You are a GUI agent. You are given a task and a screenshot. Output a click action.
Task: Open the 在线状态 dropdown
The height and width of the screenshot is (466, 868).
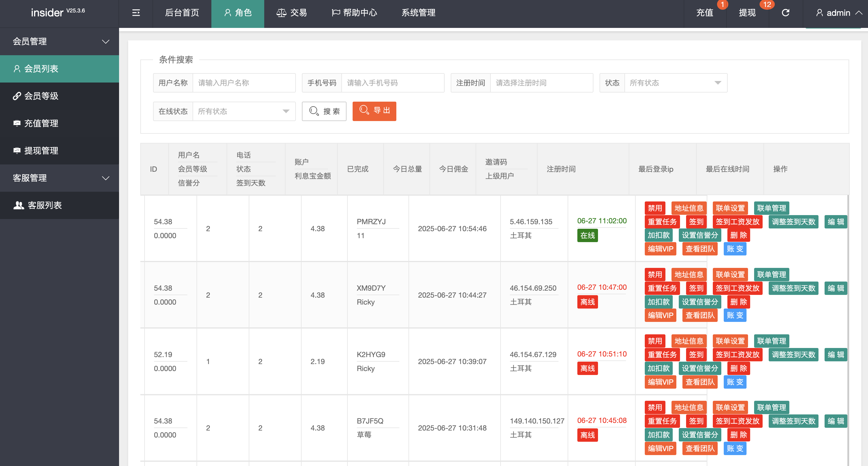point(244,111)
